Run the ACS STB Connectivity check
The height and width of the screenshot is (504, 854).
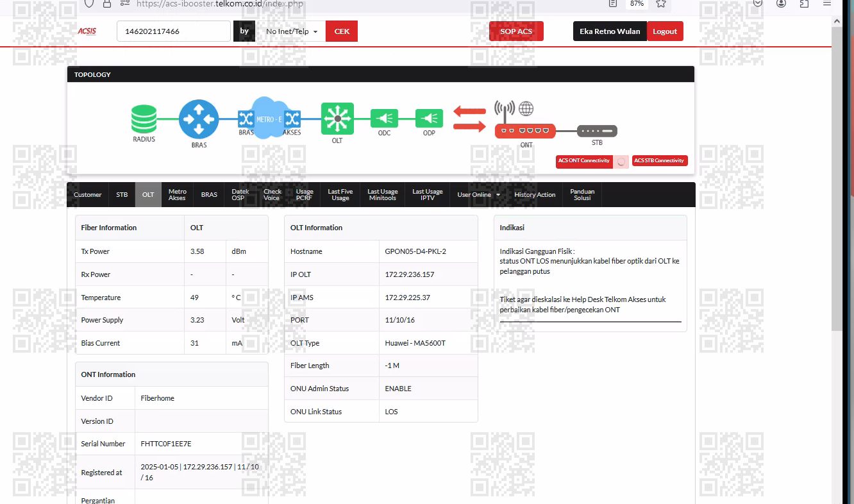[660, 161]
